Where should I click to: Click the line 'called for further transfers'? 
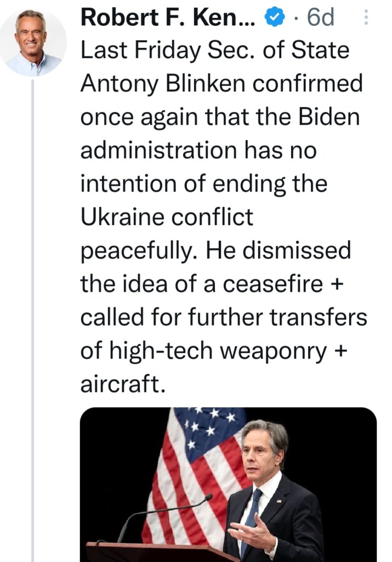(x=223, y=317)
